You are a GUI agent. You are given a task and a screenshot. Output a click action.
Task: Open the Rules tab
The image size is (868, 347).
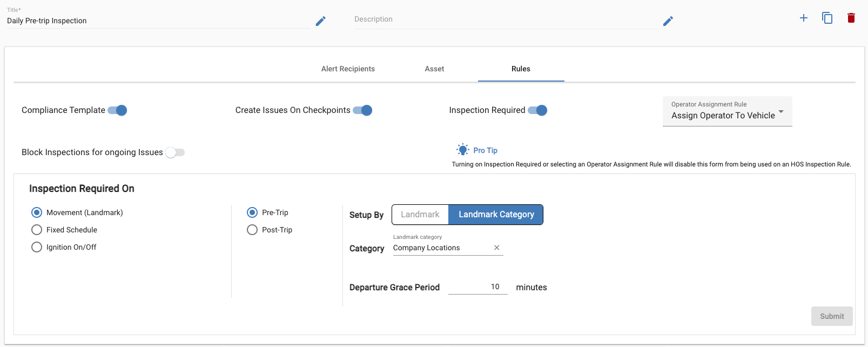pos(521,69)
